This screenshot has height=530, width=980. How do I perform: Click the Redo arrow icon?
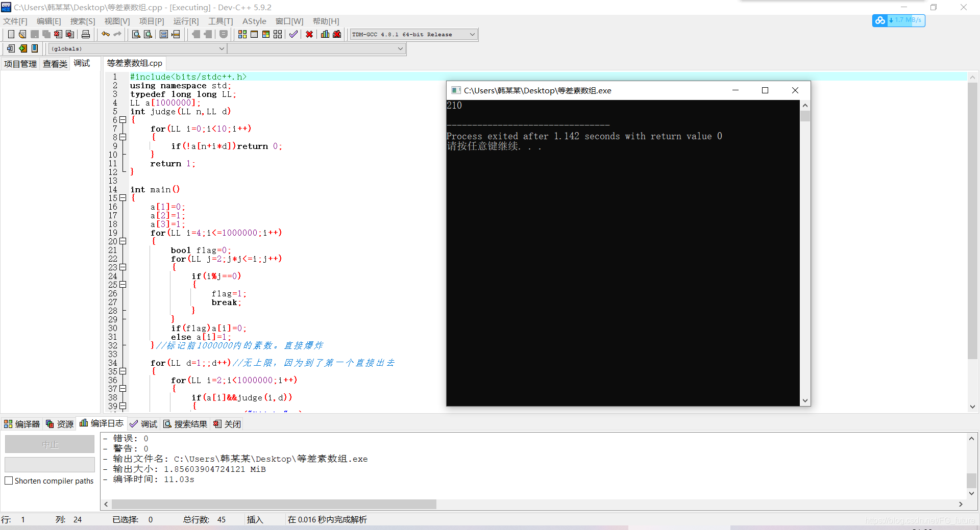coord(117,34)
